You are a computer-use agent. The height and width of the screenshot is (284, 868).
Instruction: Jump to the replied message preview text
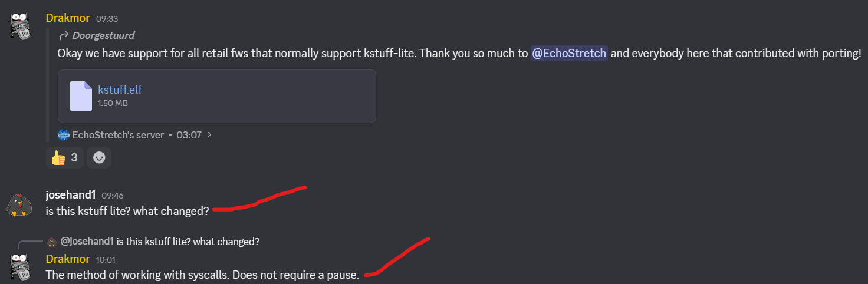[x=188, y=242]
